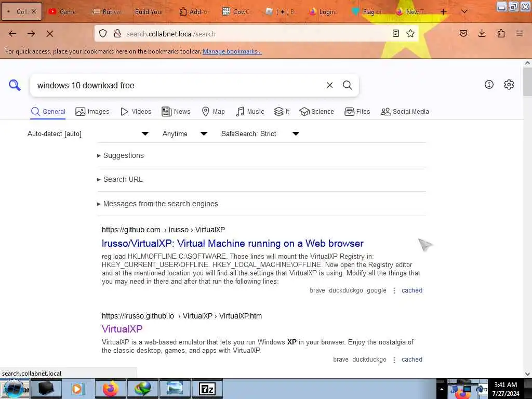This screenshot has width=532, height=399.
Task: Switch to the Social Media category
Action: pos(405,112)
